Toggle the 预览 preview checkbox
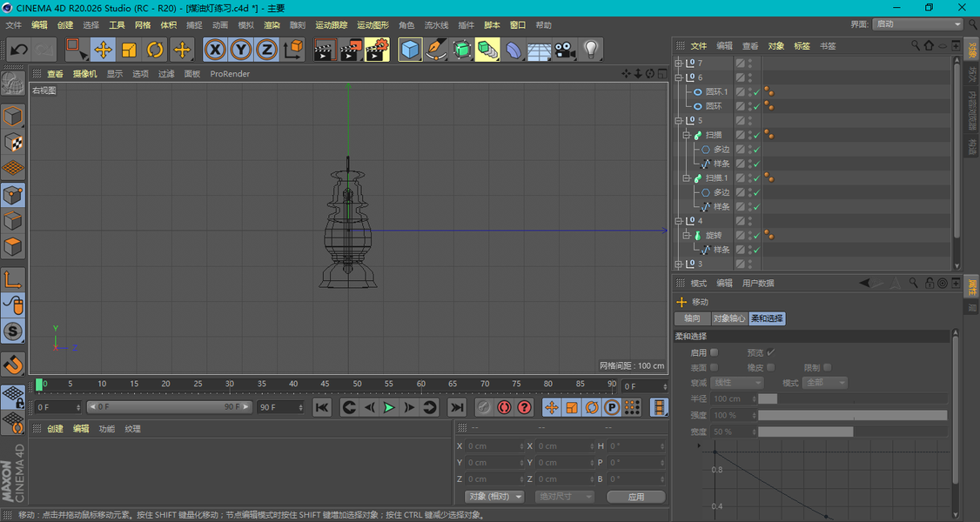 coord(771,352)
